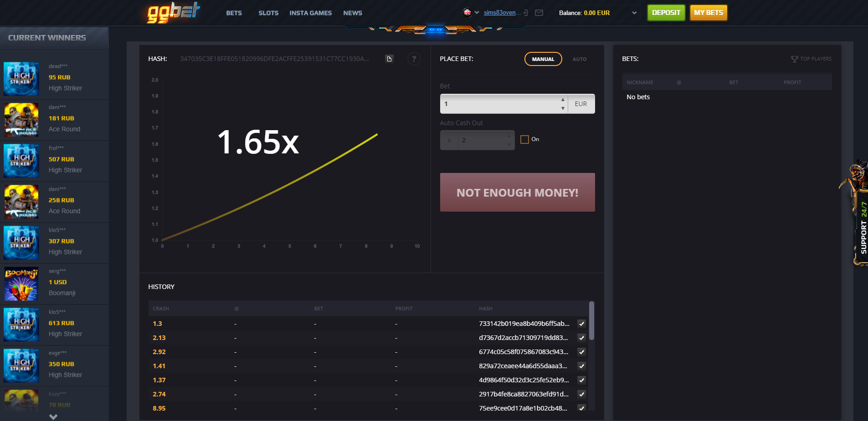Open the question mark help icon
The height and width of the screenshot is (421, 868).
[x=414, y=59]
